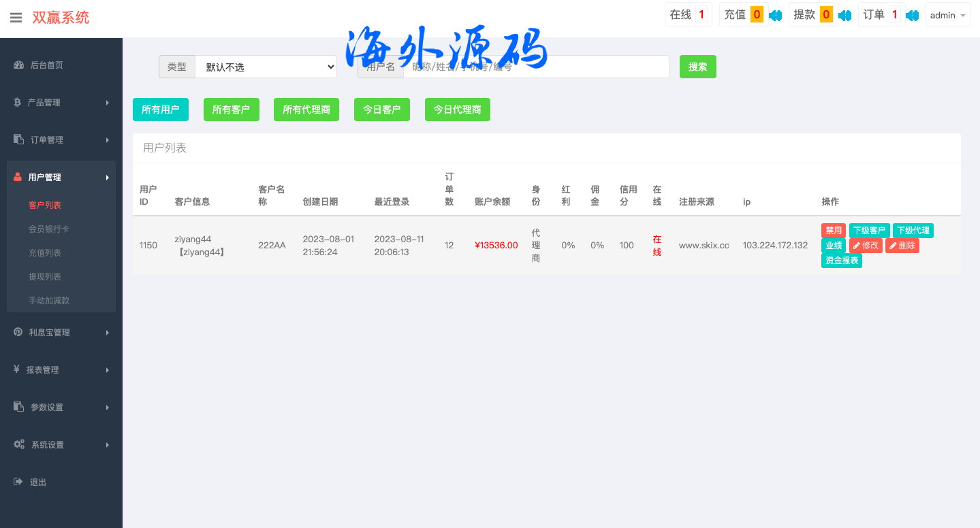The width and height of the screenshot is (980, 528).
Task: Open 充值列表 in the sidebar submenu
Action: (x=45, y=253)
